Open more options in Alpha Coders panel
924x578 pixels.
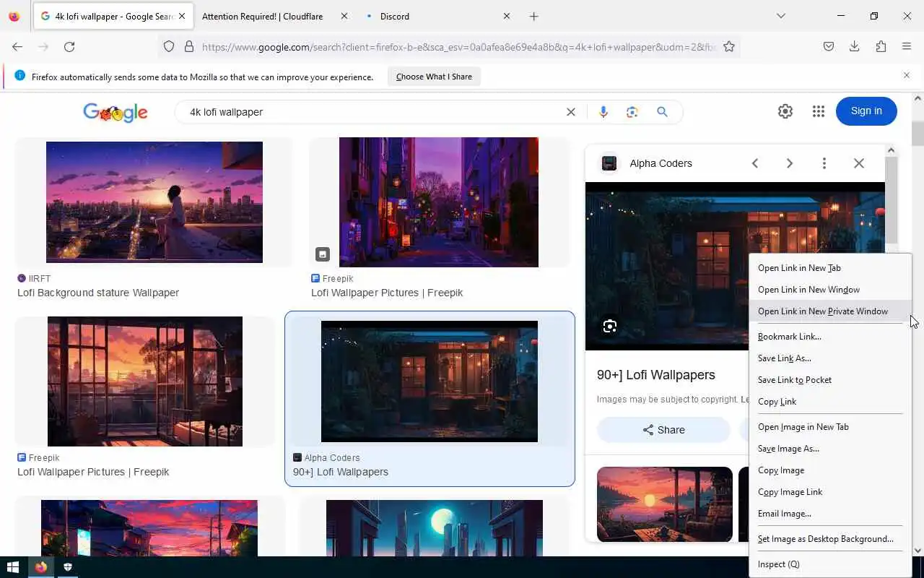[824, 163]
